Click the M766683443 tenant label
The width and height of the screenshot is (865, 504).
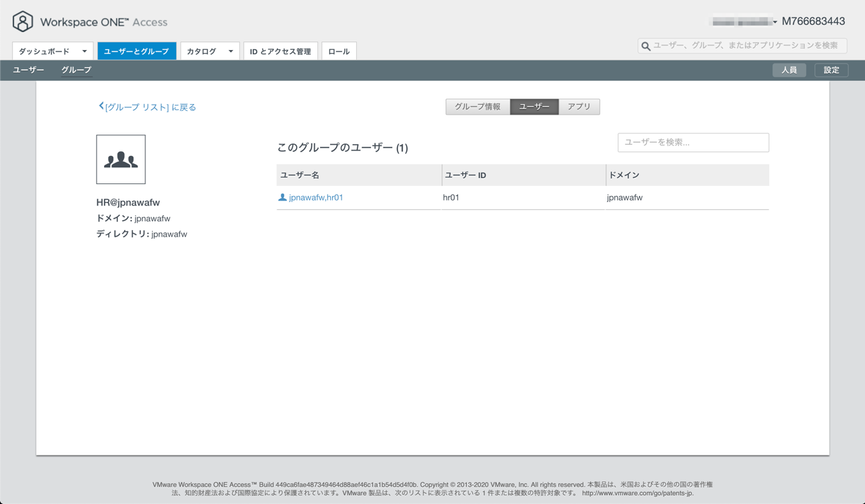coord(813,21)
